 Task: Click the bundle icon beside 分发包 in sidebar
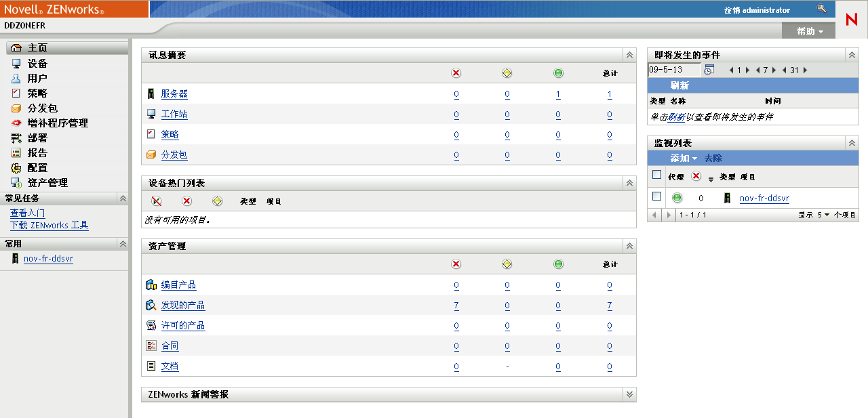coord(17,108)
